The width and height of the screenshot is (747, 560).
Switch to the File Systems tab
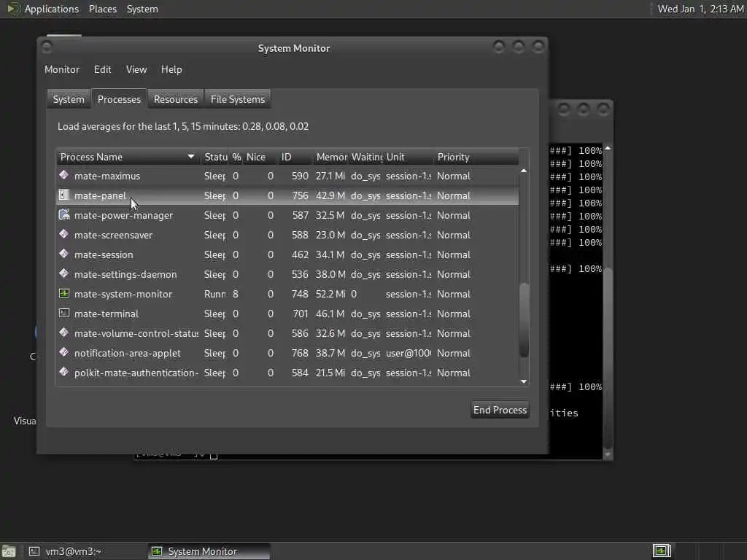(238, 99)
